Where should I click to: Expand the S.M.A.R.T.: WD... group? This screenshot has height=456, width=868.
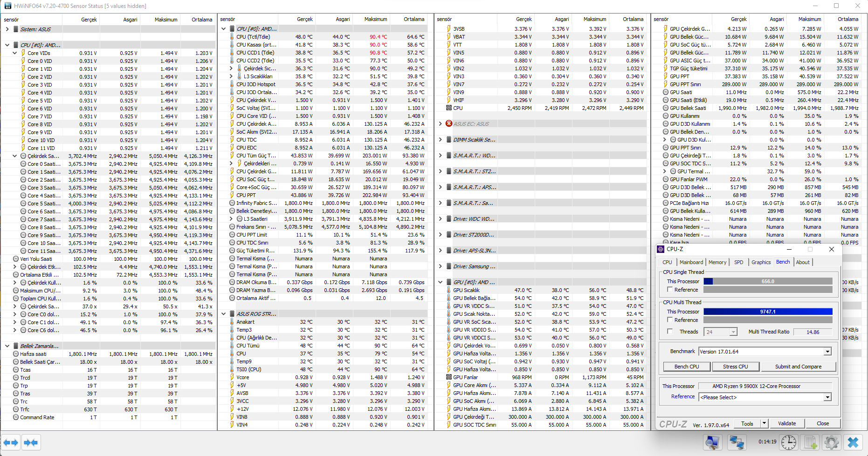(x=440, y=155)
